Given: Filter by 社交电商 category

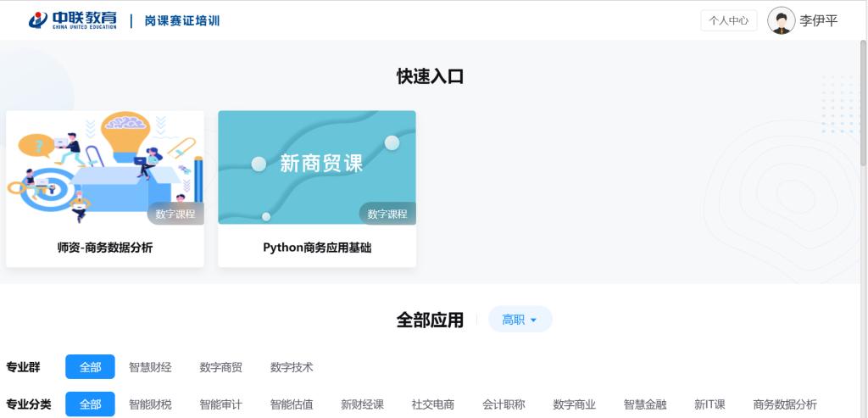Looking at the screenshot, I should (x=433, y=404).
